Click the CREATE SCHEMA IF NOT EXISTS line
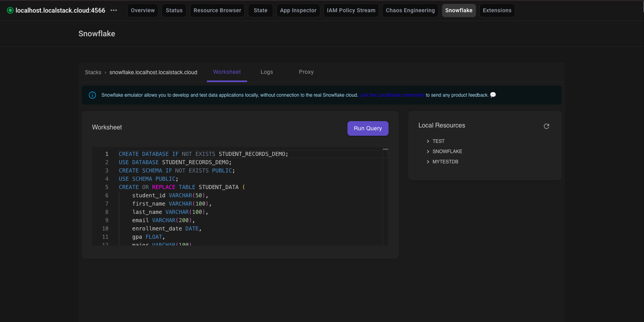The height and width of the screenshot is (322, 644). [x=177, y=170]
